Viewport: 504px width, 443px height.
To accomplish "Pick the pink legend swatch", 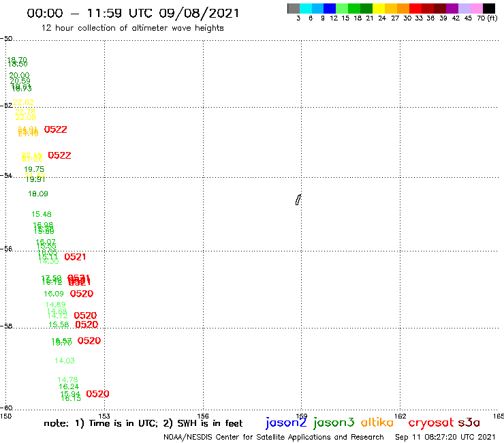I will [476, 8].
